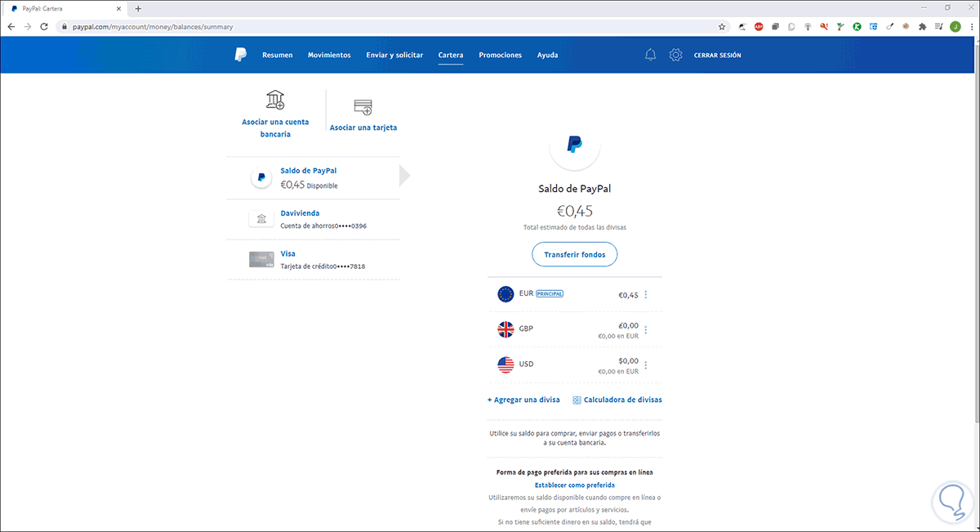This screenshot has width=980, height=532.
Task: Click 'Total estimado de todas las divisas' text
Action: tap(575, 226)
